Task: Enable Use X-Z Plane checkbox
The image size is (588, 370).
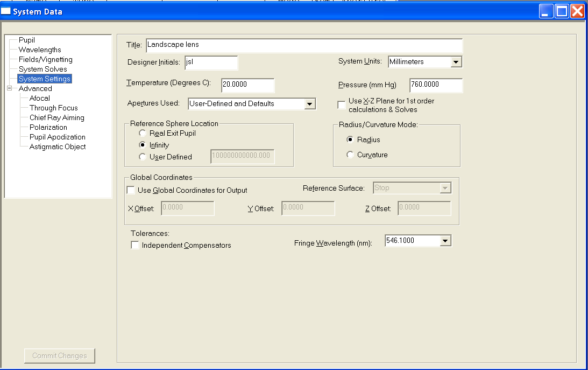Action: [342, 105]
